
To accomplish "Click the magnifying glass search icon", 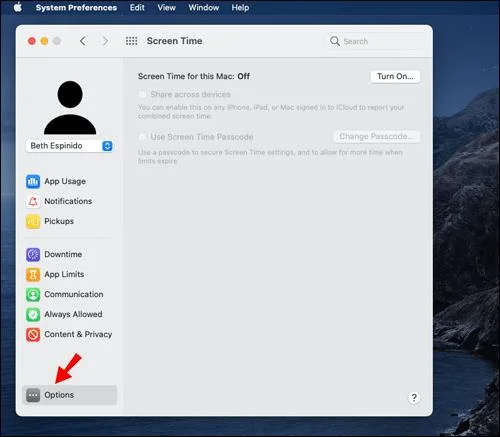I will (x=335, y=41).
